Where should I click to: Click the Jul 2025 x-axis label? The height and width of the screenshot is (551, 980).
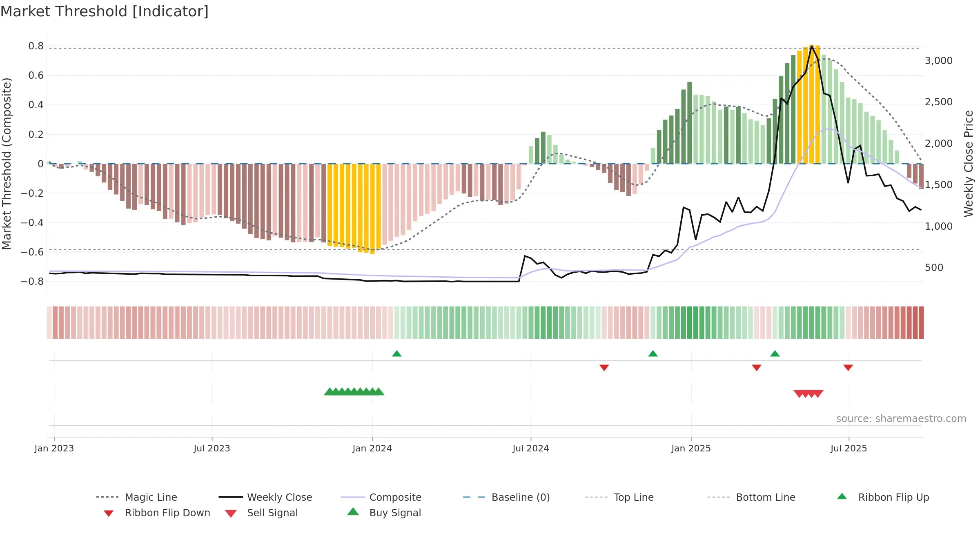click(x=849, y=448)
